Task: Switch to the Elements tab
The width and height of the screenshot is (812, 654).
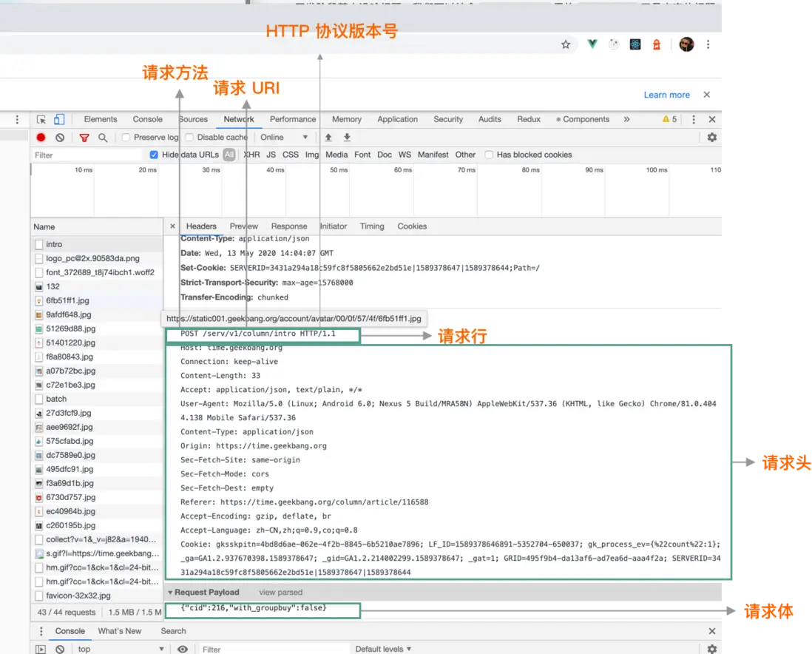Action: pos(101,119)
